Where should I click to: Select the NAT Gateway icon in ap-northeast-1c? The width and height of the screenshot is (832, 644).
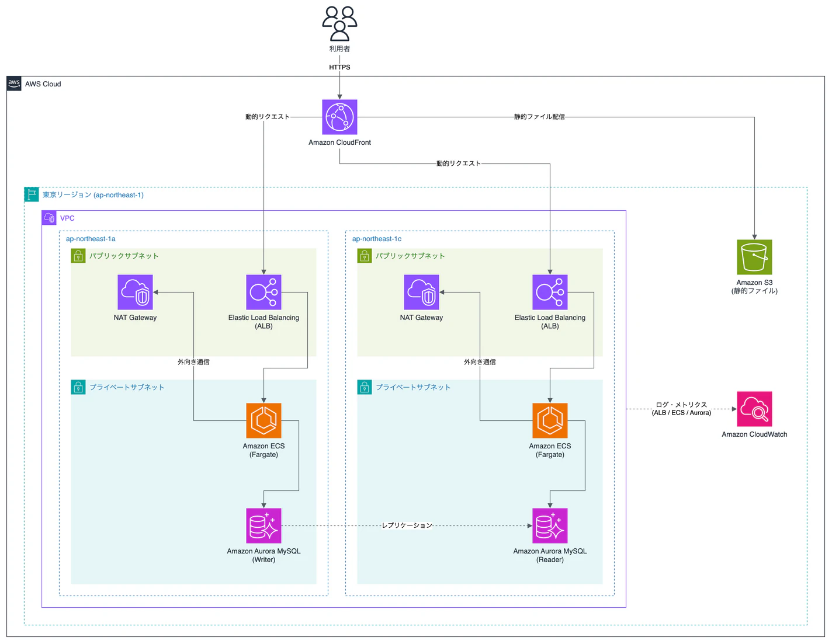[x=421, y=292]
